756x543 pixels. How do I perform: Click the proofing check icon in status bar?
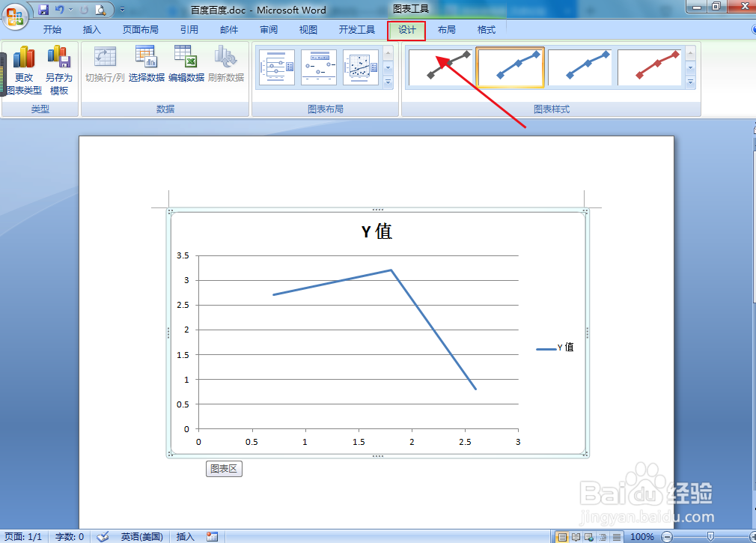(103, 537)
